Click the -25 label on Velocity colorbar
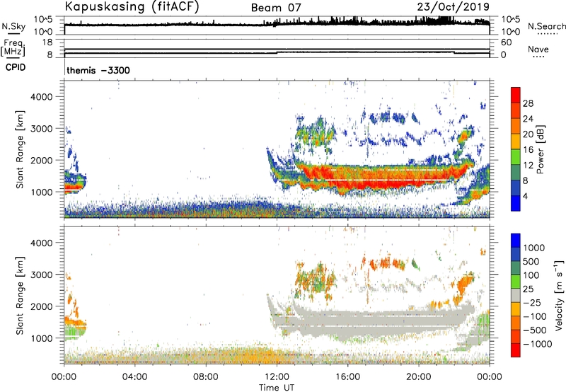The image size is (566, 392). click(532, 303)
